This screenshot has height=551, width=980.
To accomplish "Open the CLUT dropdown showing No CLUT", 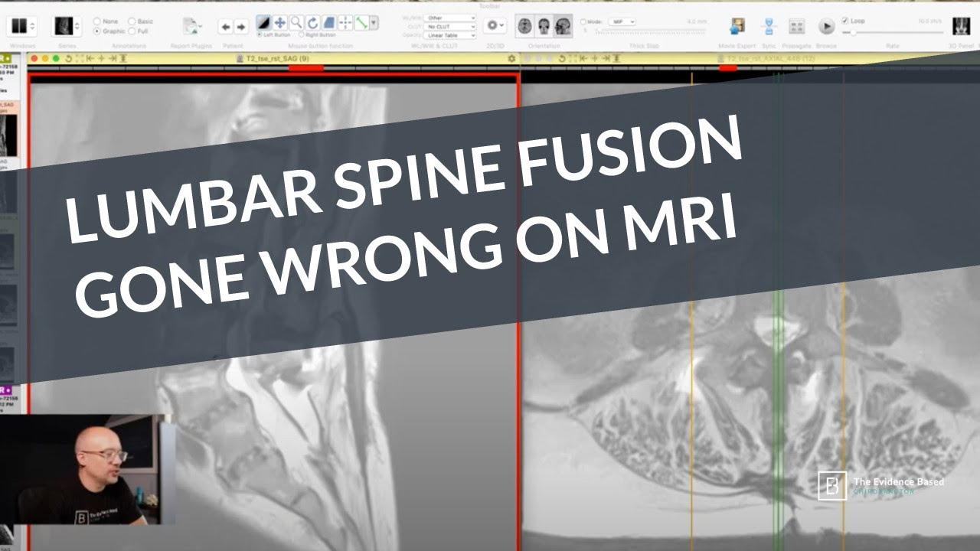I will (x=451, y=27).
